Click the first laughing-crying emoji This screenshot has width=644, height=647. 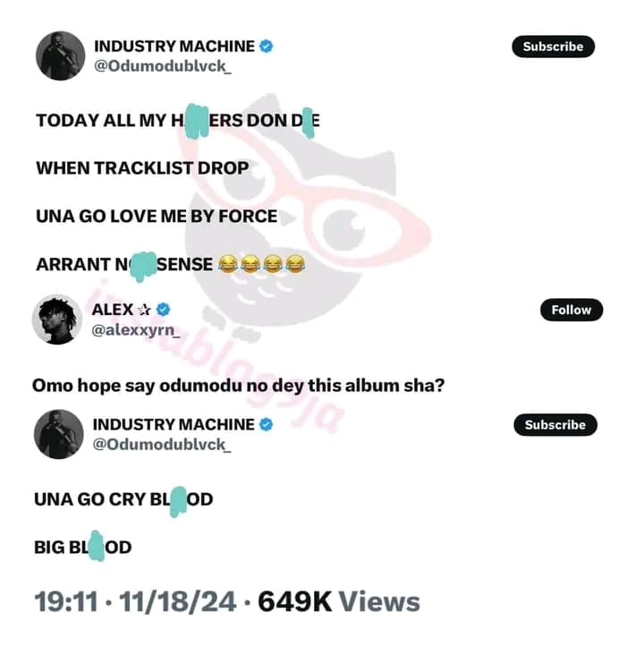pos(228,264)
